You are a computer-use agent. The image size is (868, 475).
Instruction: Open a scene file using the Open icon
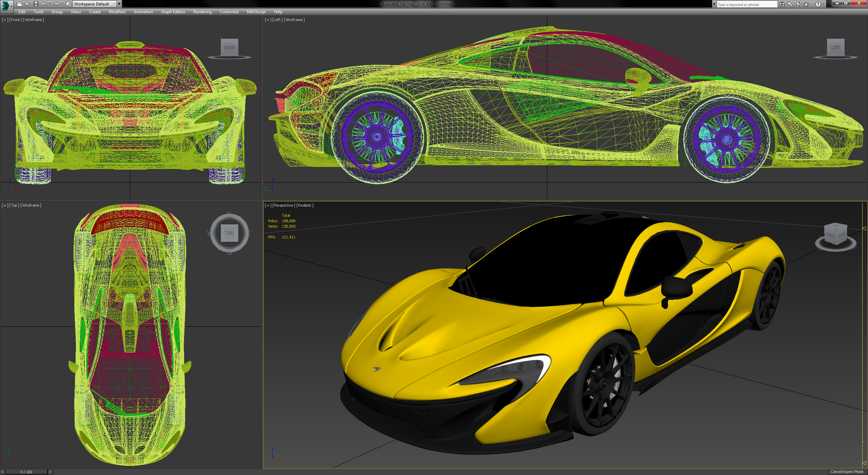28,4
